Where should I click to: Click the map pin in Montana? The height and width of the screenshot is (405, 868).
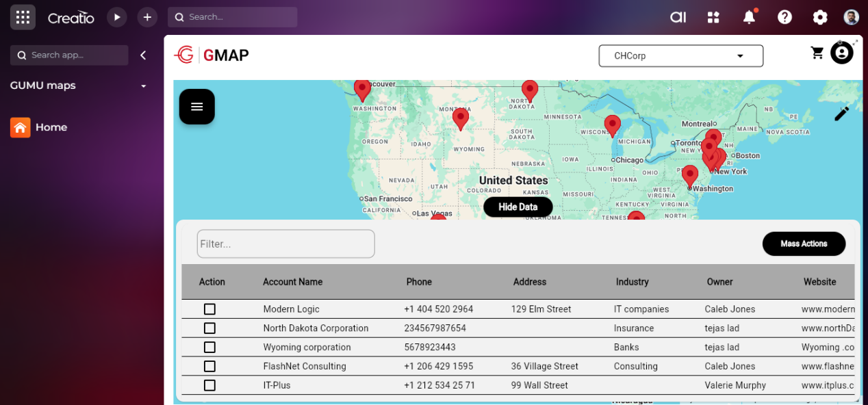pos(461,118)
